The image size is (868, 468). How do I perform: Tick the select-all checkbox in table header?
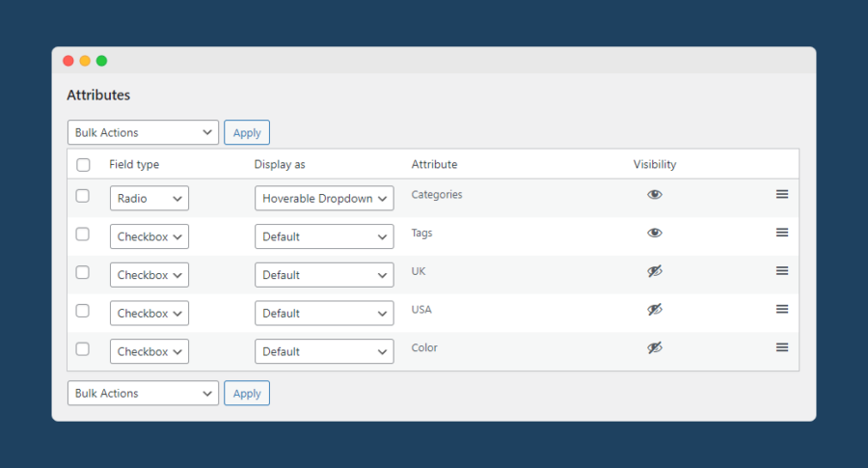[x=83, y=165]
